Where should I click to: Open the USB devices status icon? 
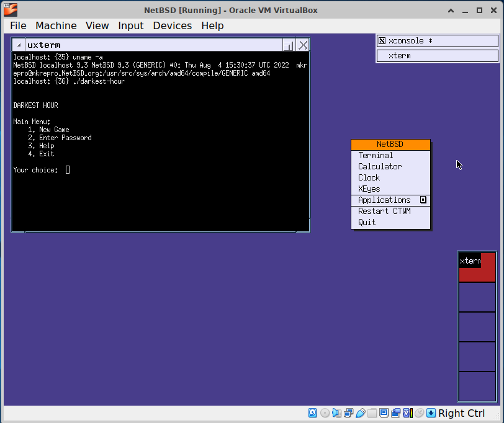click(x=361, y=413)
